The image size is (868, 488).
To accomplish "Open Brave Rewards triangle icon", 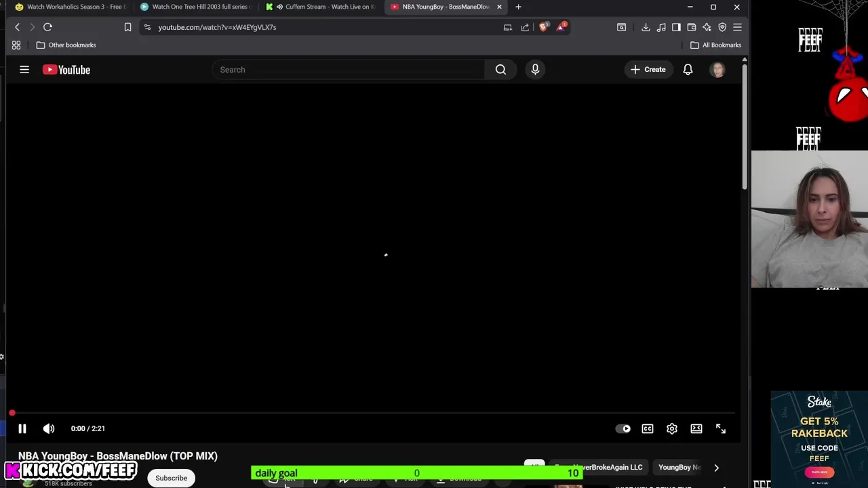I will 561,27.
